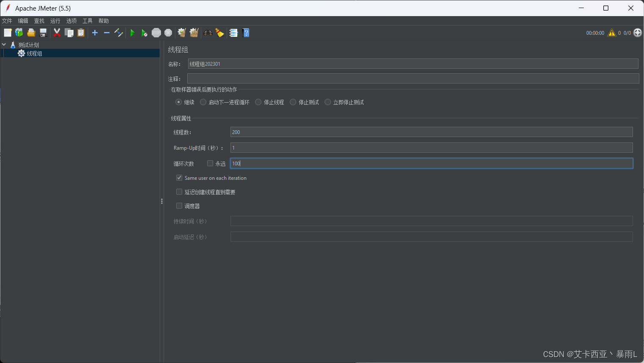
Task: Start the test with green play icon
Action: [x=133, y=33]
